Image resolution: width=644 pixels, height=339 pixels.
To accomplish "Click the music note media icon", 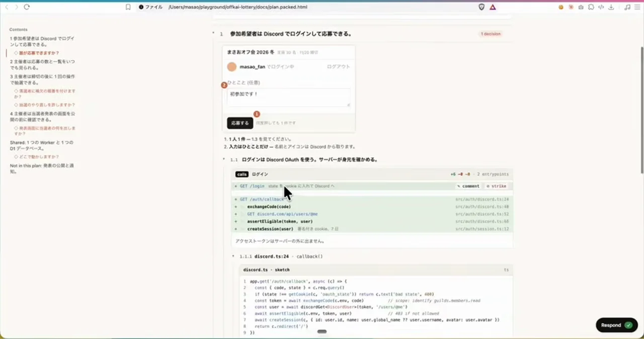I will [627, 7].
